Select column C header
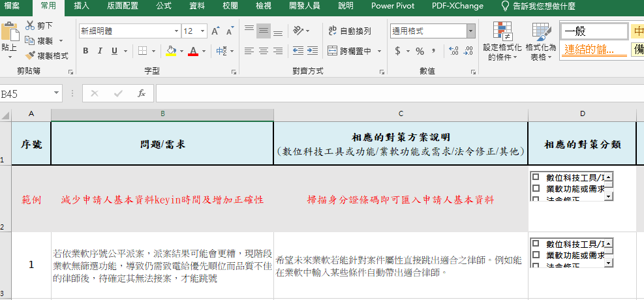This screenshot has height=300, width=644. point(401,114)
